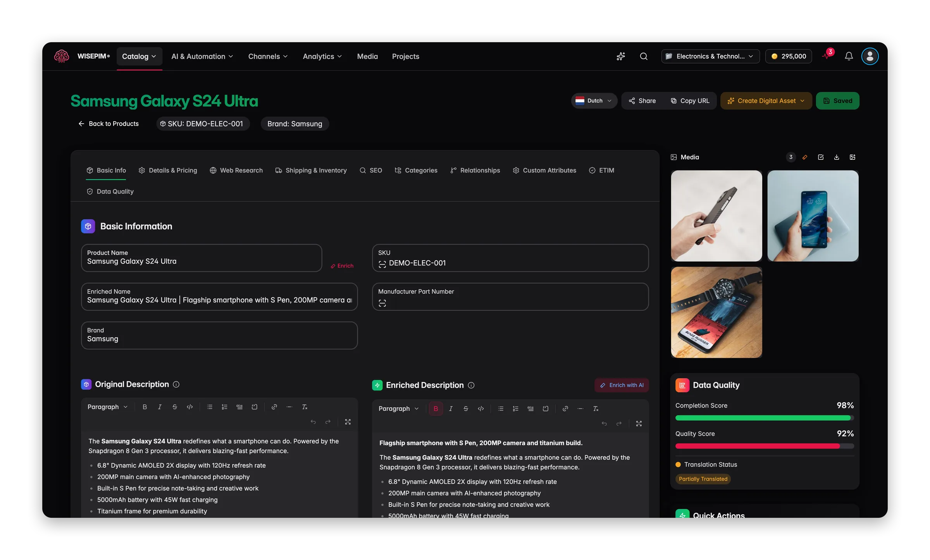Expand the AI & Automation menu
Viewport: 930px width, 560px height.
coord(202,57)
